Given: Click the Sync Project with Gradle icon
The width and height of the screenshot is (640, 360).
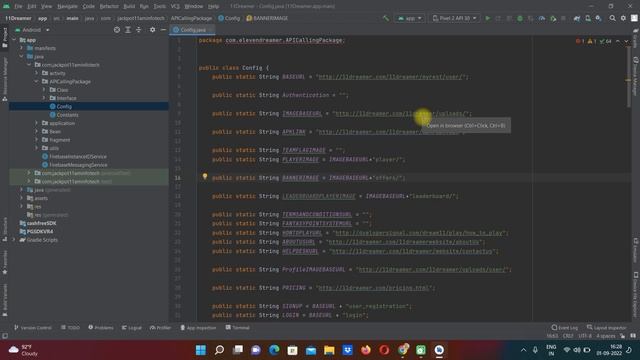Looking at the screenshot, I should click(x=577, y=18).
